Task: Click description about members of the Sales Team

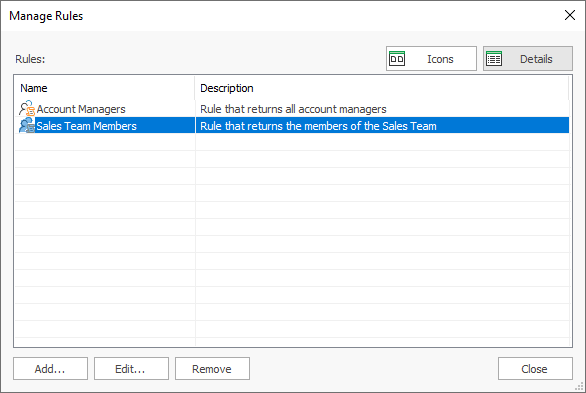Action: pyautogui.click(x=318, y=126)
